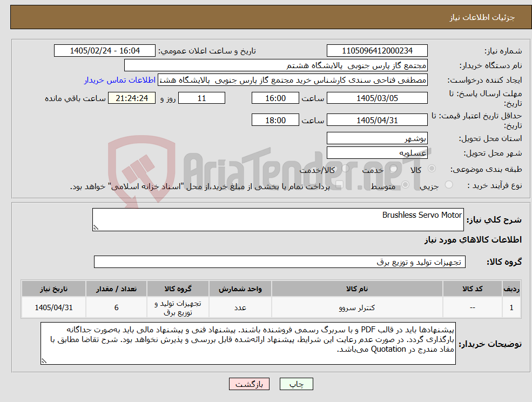Select the خدمت radio button
Image resolution: width=532 pixels, height=402 pixels.
pos(394,169)
